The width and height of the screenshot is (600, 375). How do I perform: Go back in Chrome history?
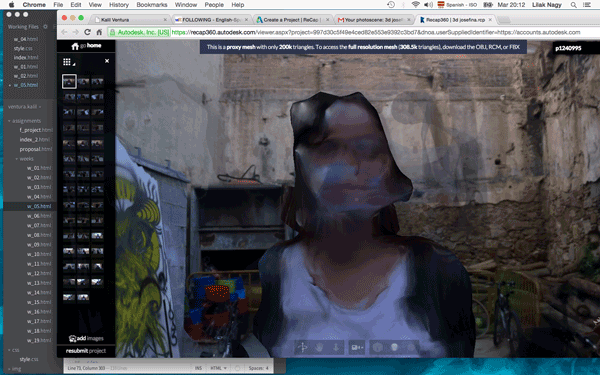pos(64,32)
